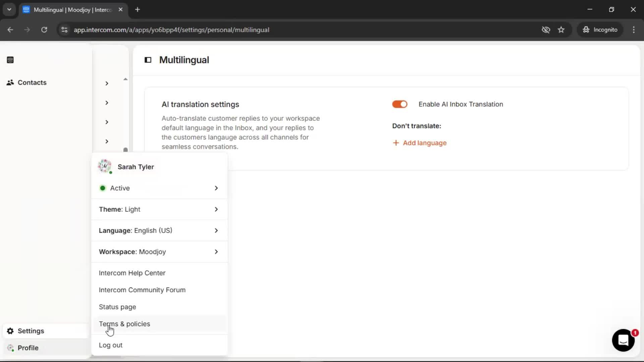Click the Profile avatar icon in sidebar
This screenshot has height=362, width=644.
coord(10,348)
